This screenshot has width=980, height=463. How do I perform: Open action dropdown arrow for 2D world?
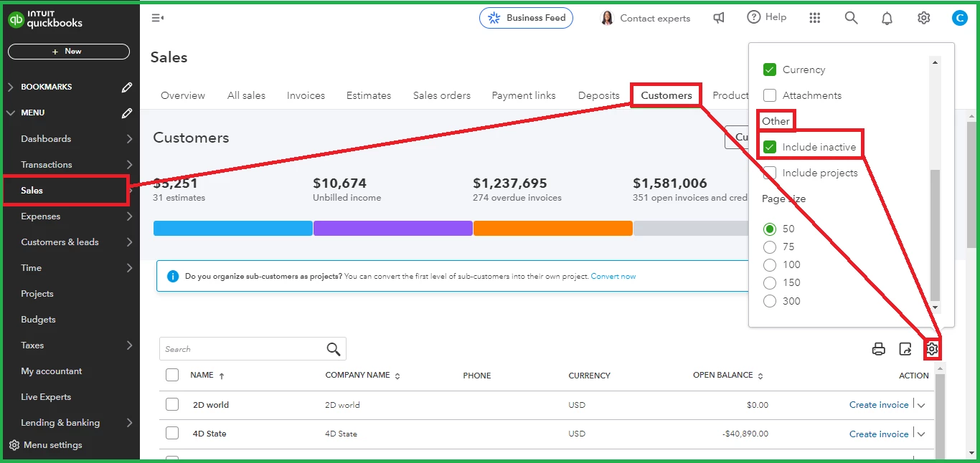click(x=921, y=405)
